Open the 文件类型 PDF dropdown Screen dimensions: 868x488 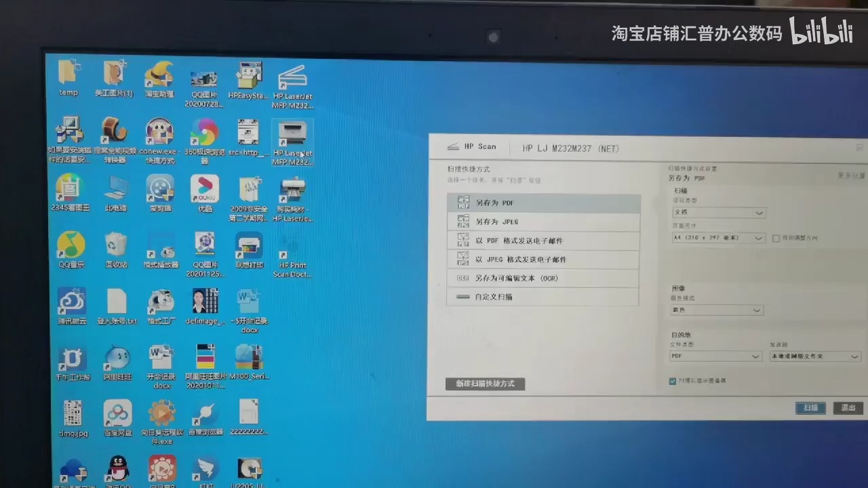(715, 357)
